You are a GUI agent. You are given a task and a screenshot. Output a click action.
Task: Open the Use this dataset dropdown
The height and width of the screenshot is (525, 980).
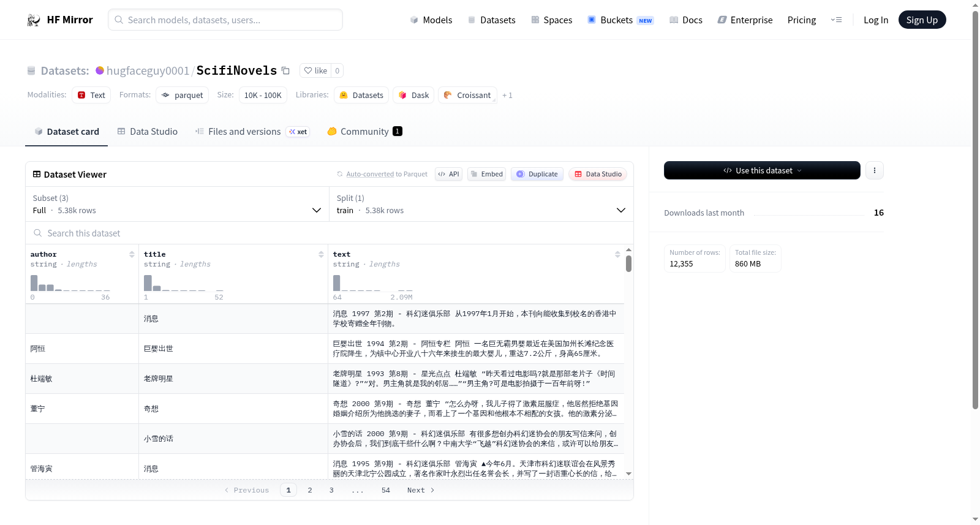click(x=762, y=170)
